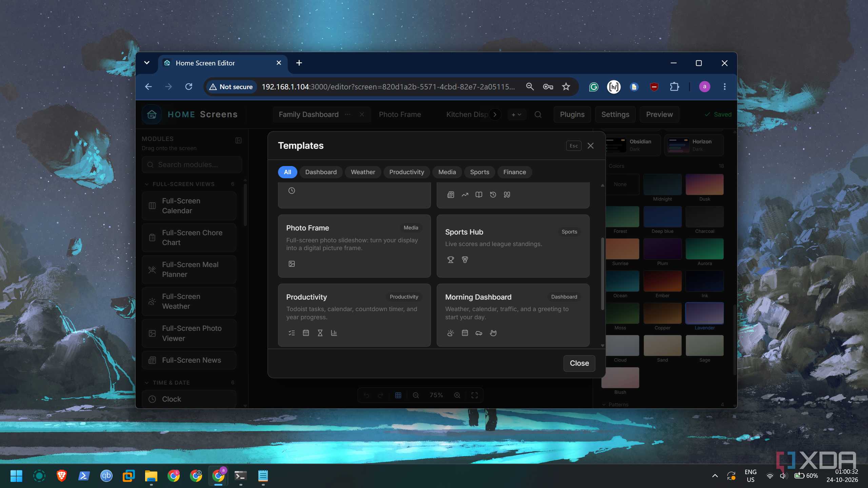The image size is (868, 488).
Task: Click the hourglass icon in Productivity card
Action: coord(320,333)
